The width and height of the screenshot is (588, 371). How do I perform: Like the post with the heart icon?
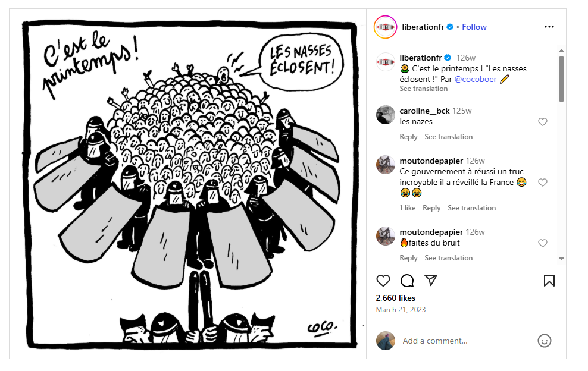383,281
